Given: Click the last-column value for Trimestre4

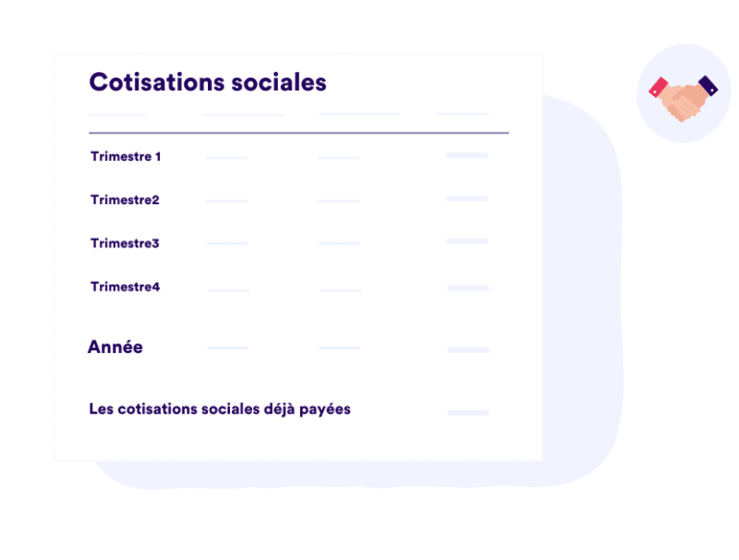Looking at the screenshot, I should 468,288.
